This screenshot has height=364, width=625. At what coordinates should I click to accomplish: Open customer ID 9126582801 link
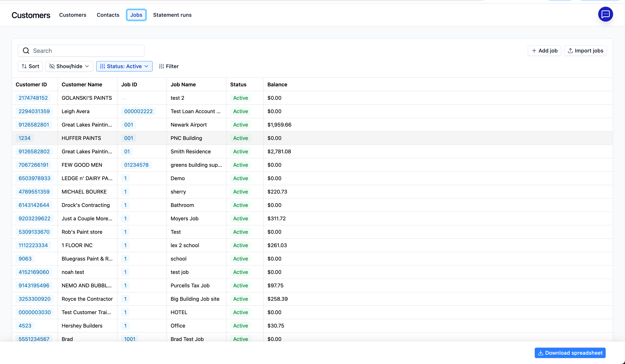tap(34, 125)
